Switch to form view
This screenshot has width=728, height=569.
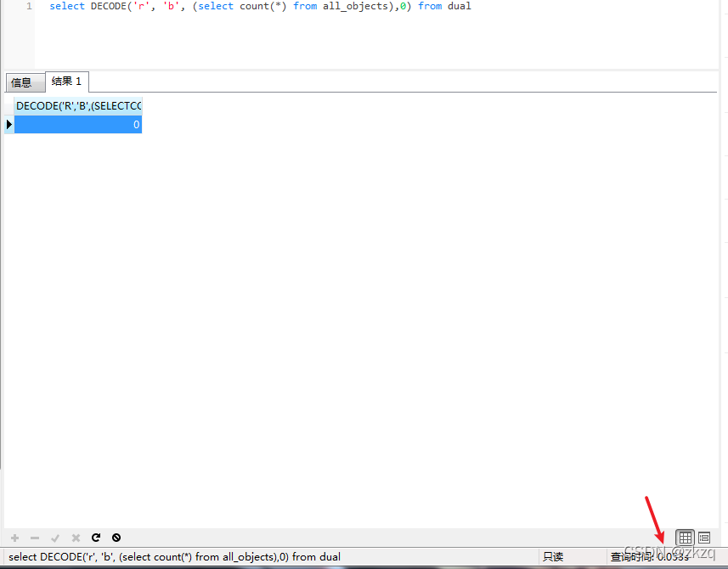click(704, 538)
